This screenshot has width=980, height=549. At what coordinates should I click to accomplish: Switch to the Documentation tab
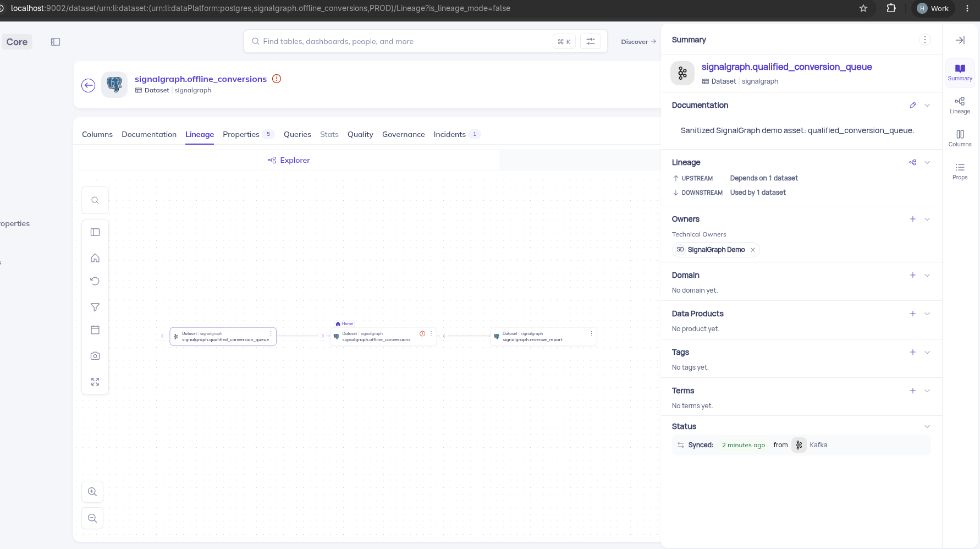149,134
